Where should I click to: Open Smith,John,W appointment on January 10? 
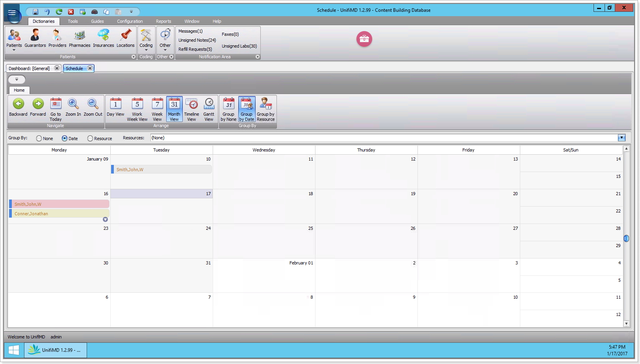pyautogui.click(x=161, y=170)
